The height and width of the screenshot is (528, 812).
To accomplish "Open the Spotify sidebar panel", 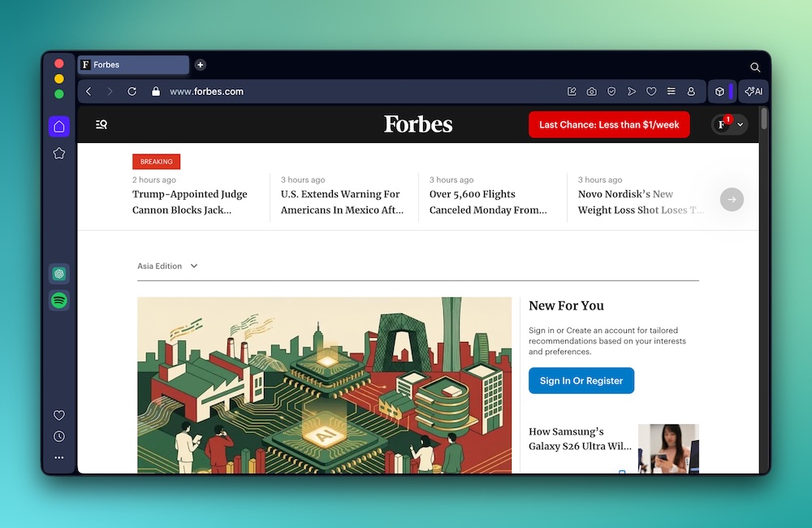I will [x=59, y=301].
